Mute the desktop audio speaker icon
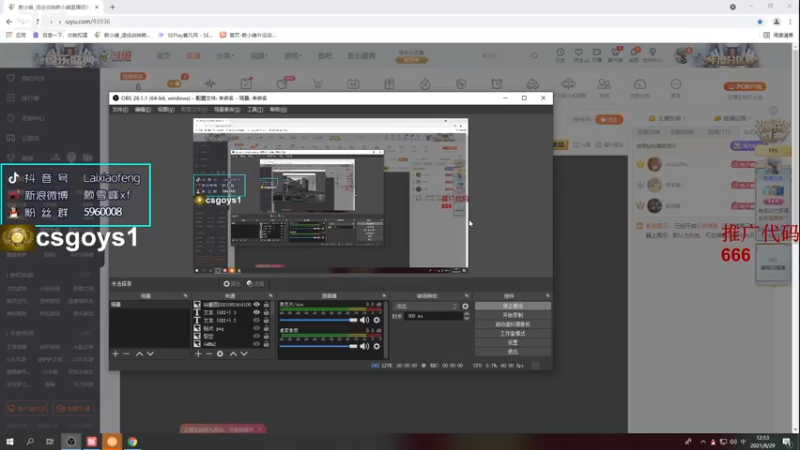 pos(364,346)
